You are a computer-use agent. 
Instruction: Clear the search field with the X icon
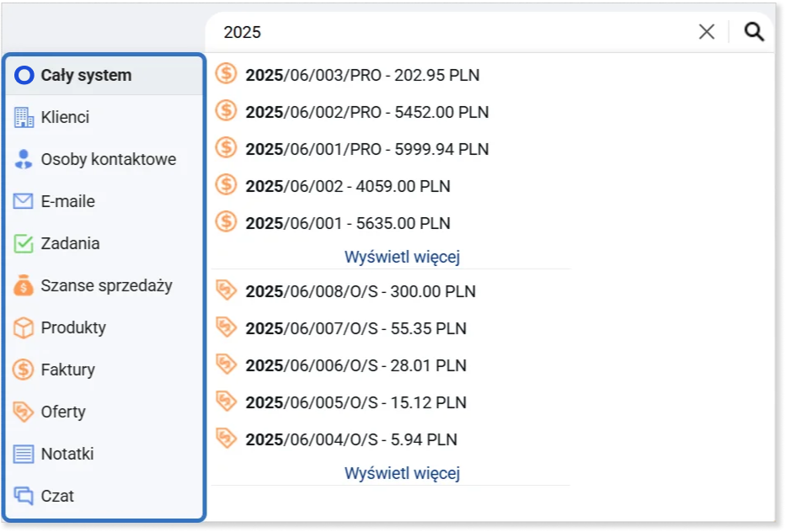(707, 32)
